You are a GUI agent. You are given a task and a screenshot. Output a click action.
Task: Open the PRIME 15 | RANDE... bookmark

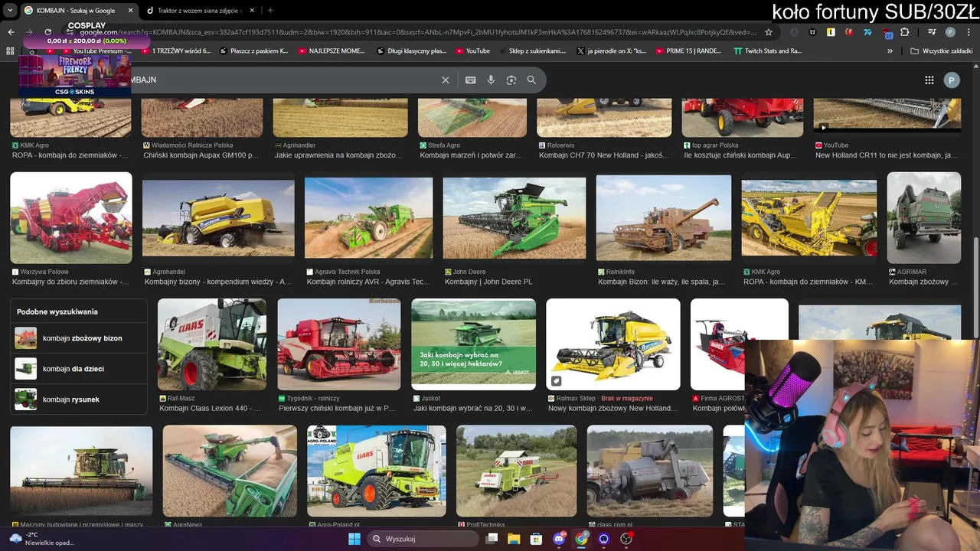click(x=688, y=51)
